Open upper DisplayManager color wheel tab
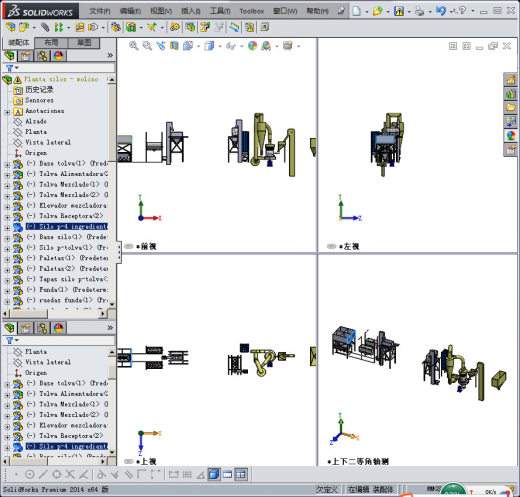This screenshot has height=497, width=520. [59, 56]
